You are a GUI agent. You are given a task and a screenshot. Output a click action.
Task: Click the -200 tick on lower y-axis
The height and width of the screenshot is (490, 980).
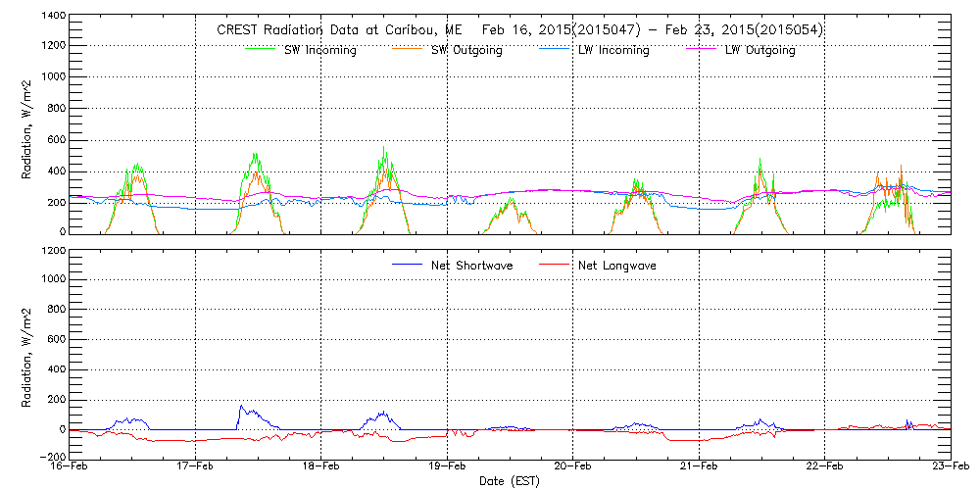(x=52, y=458)
